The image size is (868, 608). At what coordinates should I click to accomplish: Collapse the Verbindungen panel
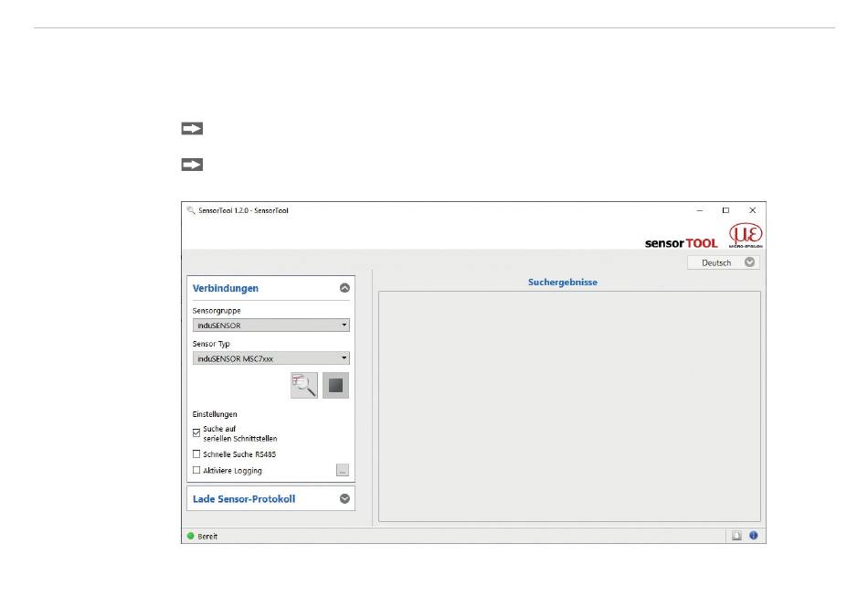point(344,288)
